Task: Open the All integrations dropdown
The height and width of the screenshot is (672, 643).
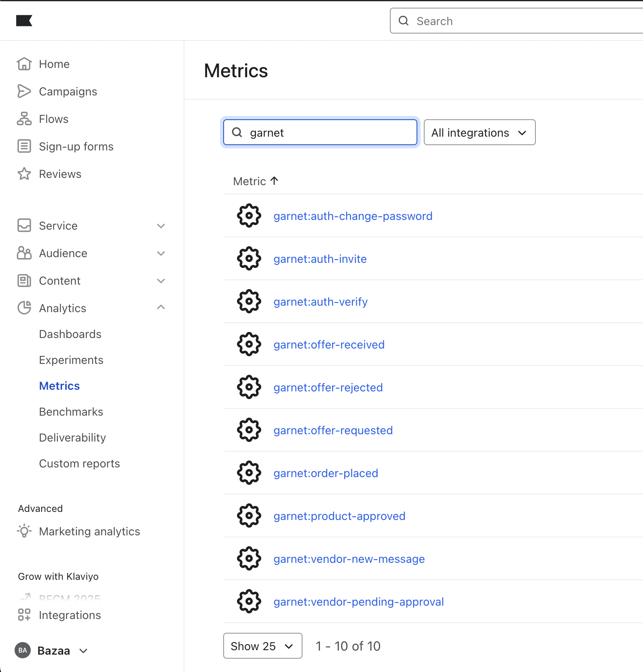Action: click(x=479, y=133)
